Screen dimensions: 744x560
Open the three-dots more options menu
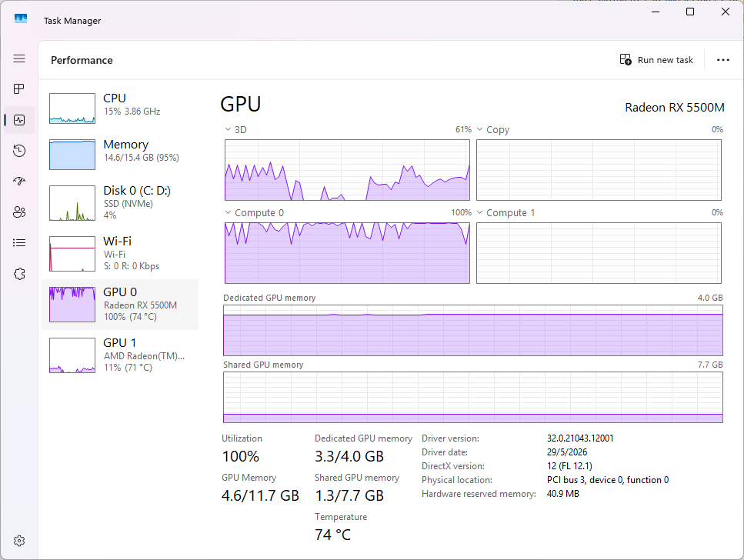pos(722,60)
